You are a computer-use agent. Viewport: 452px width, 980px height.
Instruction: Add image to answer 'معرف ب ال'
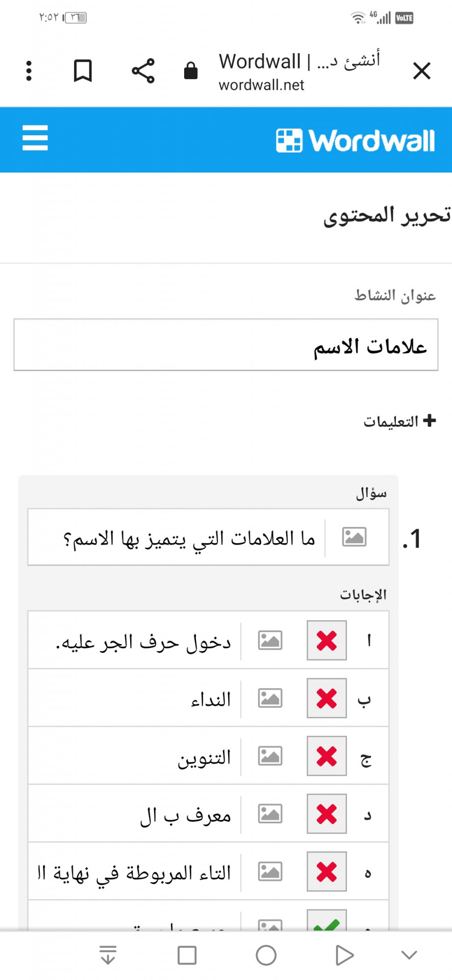click(x=270, y=813)
